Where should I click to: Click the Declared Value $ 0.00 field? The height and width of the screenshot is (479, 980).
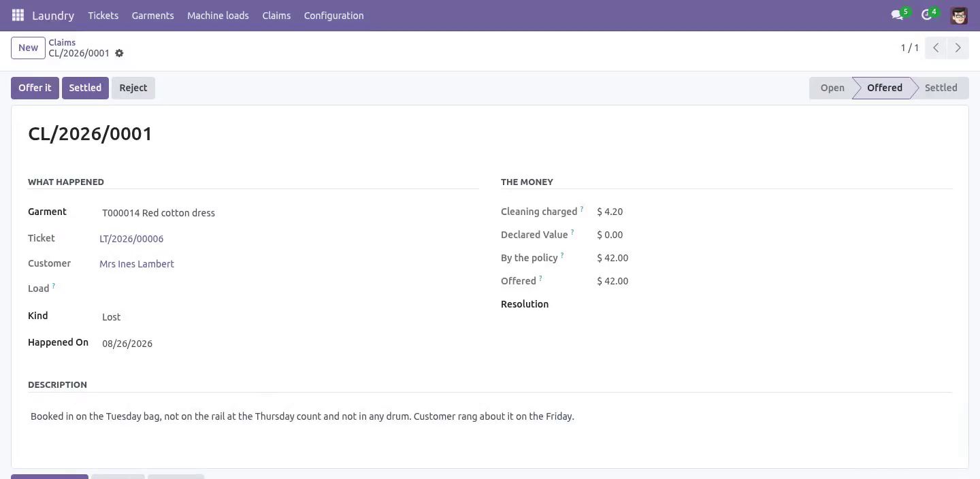[x=610, y=235]
